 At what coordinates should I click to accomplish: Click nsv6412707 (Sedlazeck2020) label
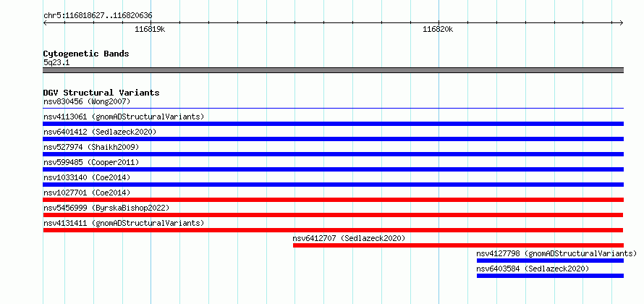349,238
